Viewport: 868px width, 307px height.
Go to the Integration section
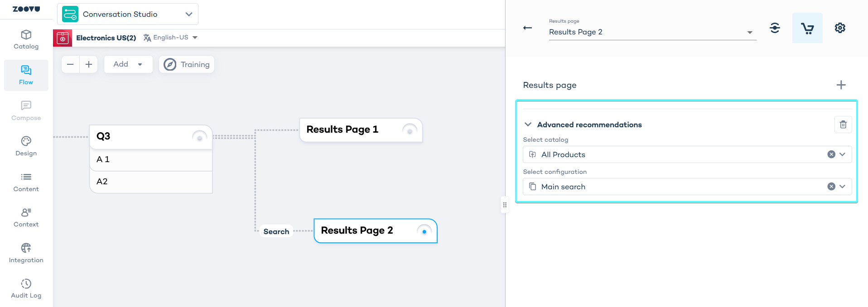point(26,253)
